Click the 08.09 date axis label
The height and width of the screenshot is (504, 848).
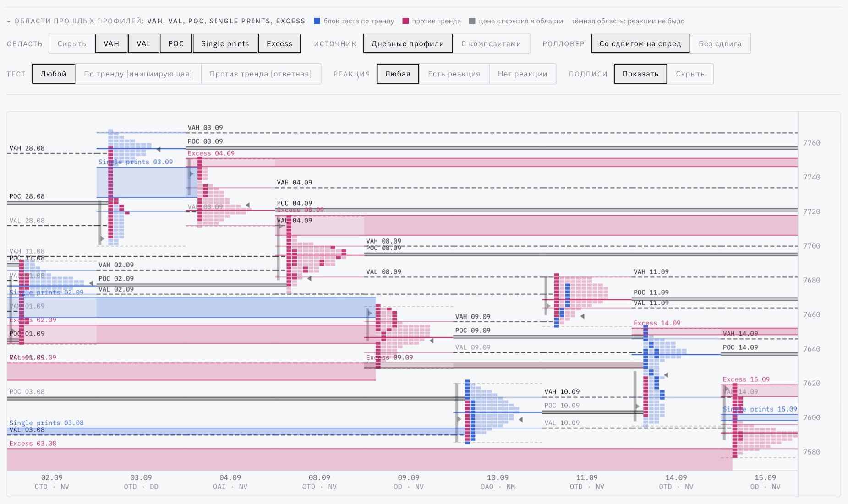click(x=319, y=477)
